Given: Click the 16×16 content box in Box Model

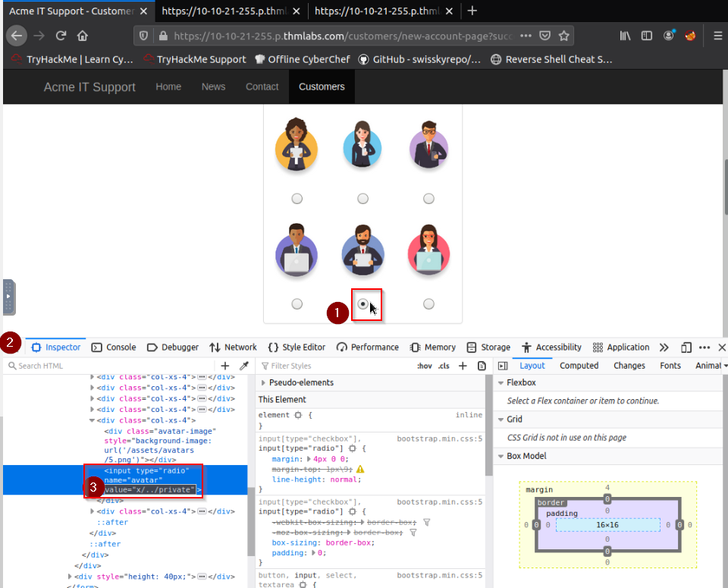Looking at the screenshot, I should pos(607,525).
